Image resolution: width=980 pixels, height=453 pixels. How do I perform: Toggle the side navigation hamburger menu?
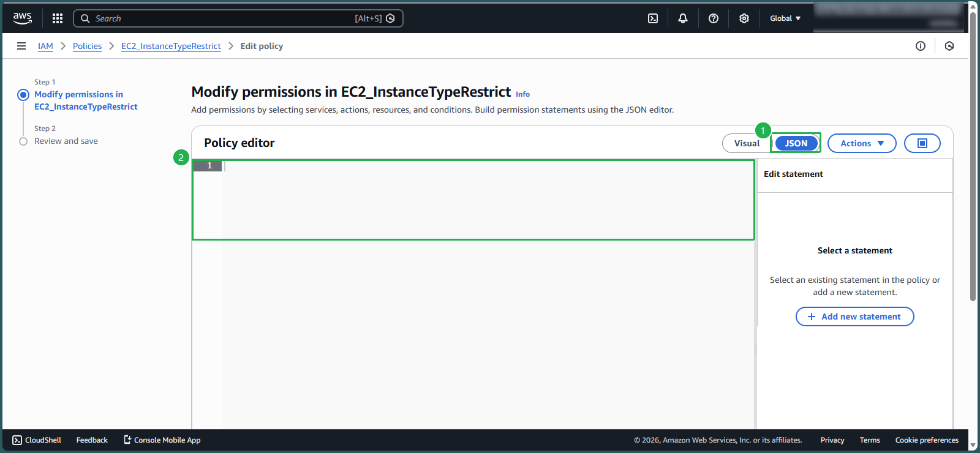(21, 46)
